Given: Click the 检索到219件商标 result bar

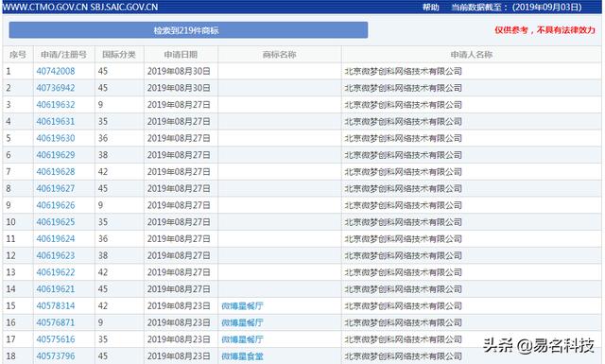Looking at the screenshot, I should (x=188, y=30).
